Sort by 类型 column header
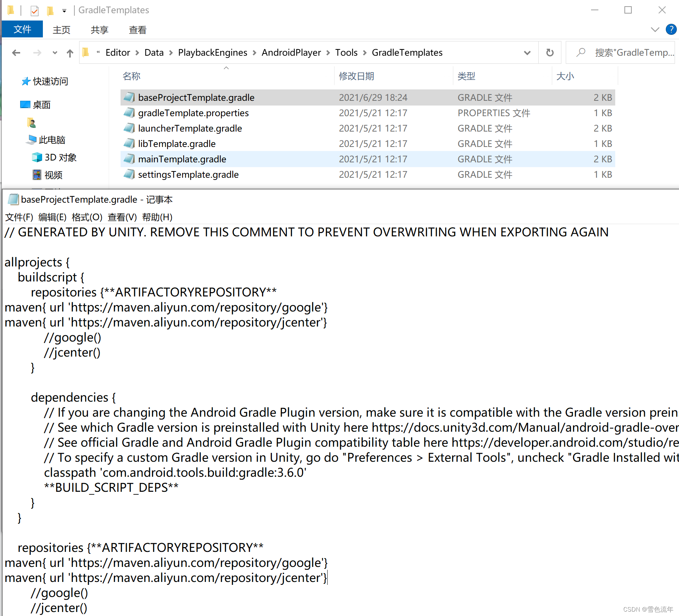Image resolution: width=679 pixels, height=616 pixels. click(x=466, y=76)
